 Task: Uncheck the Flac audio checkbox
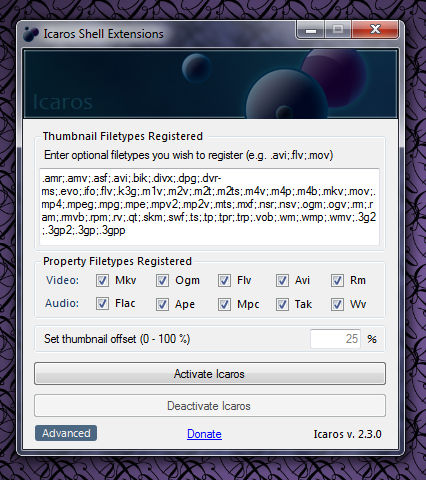tap(102, 304)
